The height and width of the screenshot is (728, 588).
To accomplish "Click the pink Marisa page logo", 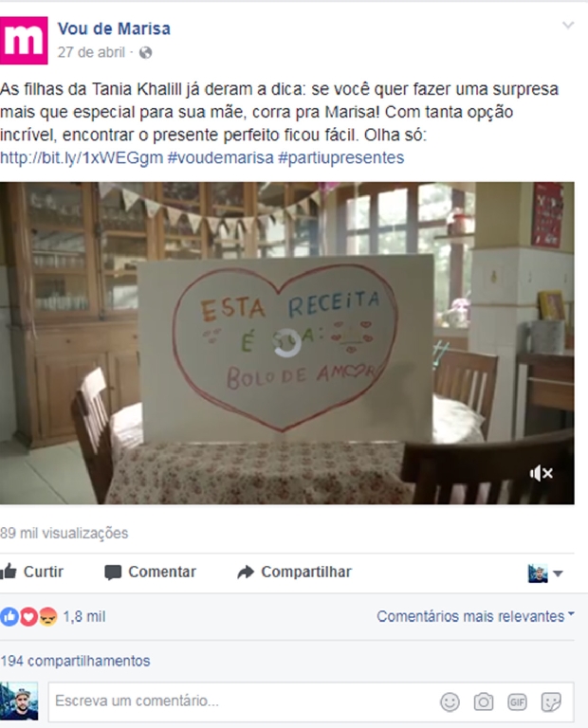I will tap(24, 41).
